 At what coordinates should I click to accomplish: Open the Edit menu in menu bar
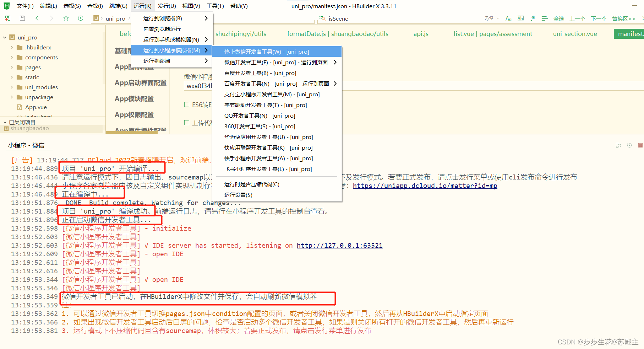pyautogui.click(x=49, y=6)
